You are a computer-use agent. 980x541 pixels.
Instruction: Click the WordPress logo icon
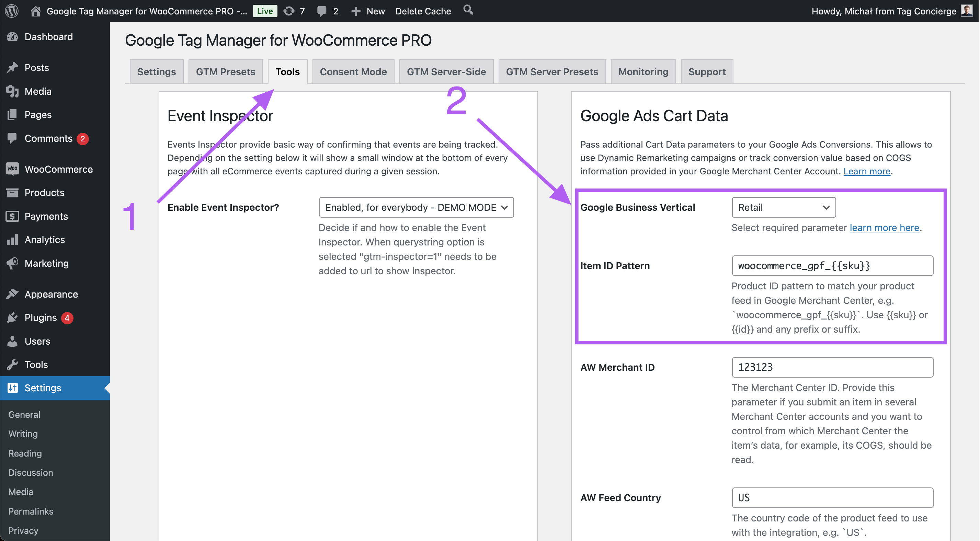[x=12, y=11]
